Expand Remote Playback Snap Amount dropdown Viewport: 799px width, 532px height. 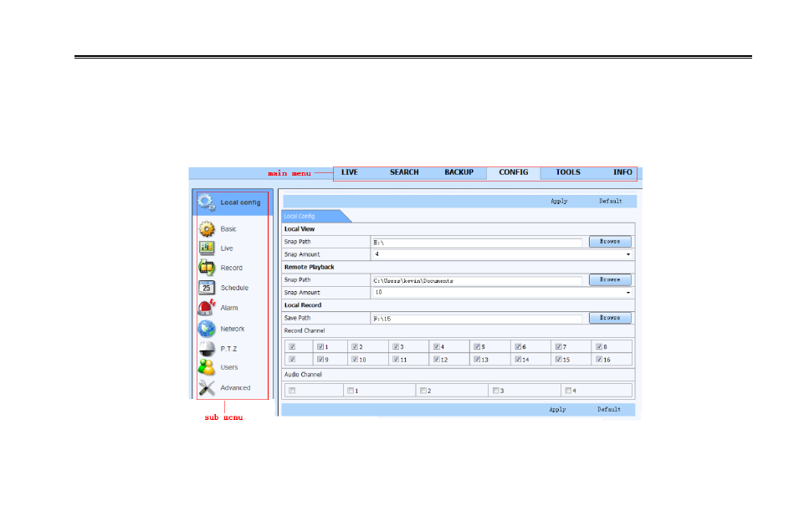627,293
